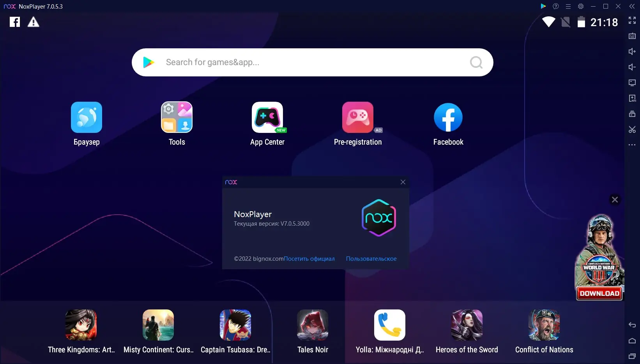Image resolution: width=640 pixels, height=364 pixels.
Task: Take a screenshot with the scissors icon
Action: (632, 129)
